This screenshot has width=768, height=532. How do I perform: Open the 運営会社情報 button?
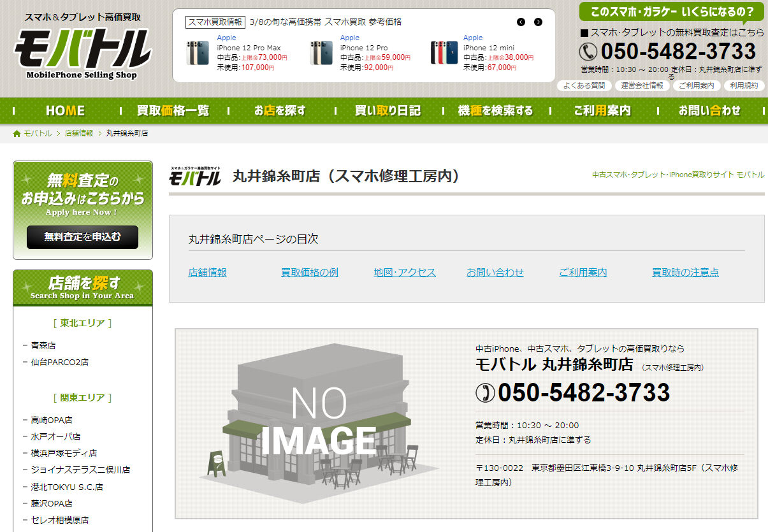coord(642,85)
